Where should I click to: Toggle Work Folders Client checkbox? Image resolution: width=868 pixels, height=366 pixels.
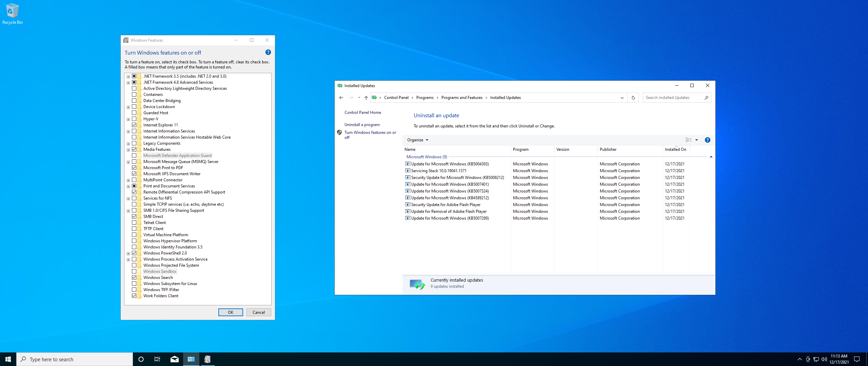pyautogui.click(x=134, y=296)
